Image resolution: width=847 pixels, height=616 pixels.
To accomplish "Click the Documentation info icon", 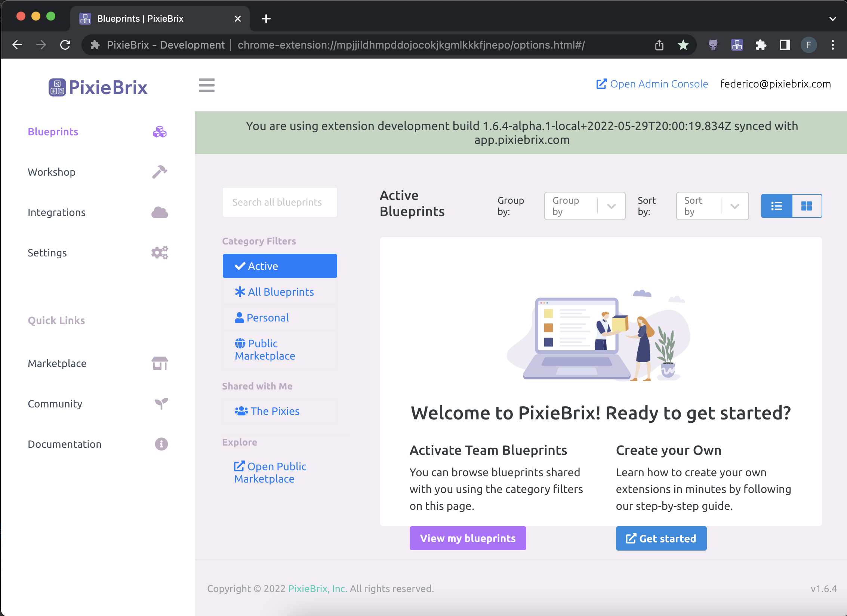I will click(x=161, y=444).
